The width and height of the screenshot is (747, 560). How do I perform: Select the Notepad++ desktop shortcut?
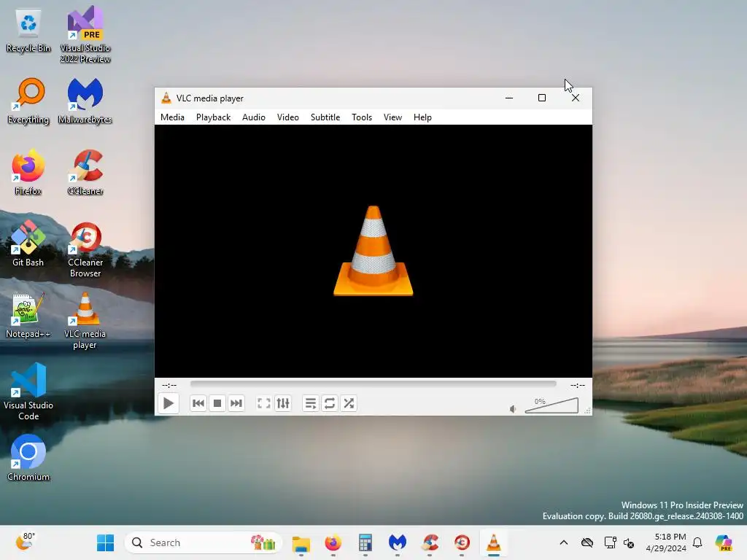click(x=28, y=315)
